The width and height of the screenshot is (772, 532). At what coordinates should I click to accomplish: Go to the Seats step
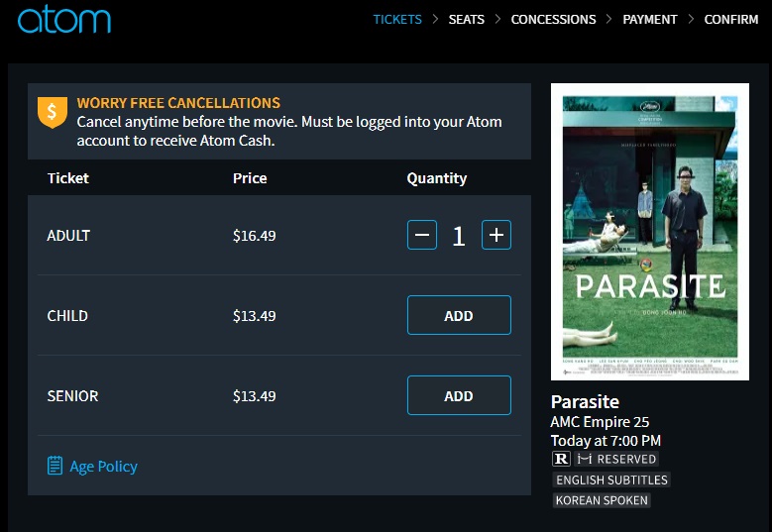[467, 19]
